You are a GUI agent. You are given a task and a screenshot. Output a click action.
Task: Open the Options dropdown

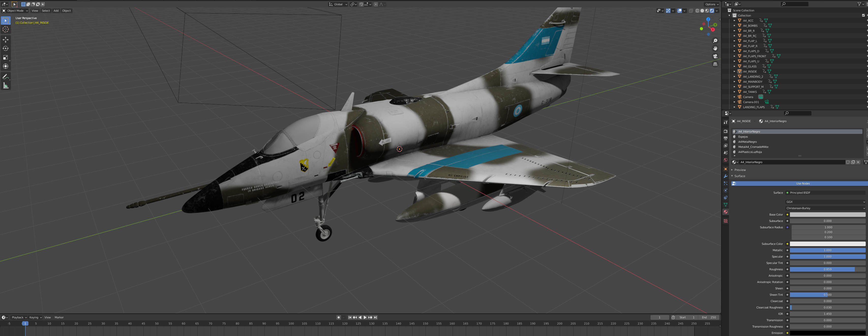pyautogui.click(x=712, y=4)
